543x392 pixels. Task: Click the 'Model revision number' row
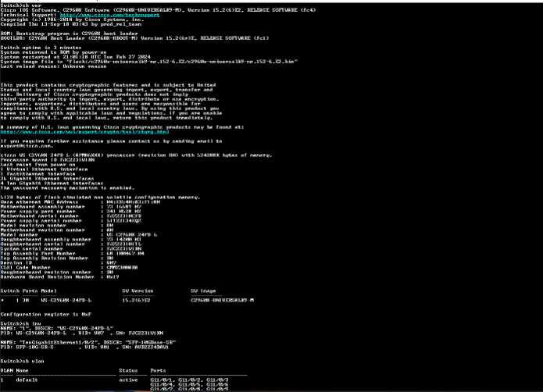click(x=57, y=225)
